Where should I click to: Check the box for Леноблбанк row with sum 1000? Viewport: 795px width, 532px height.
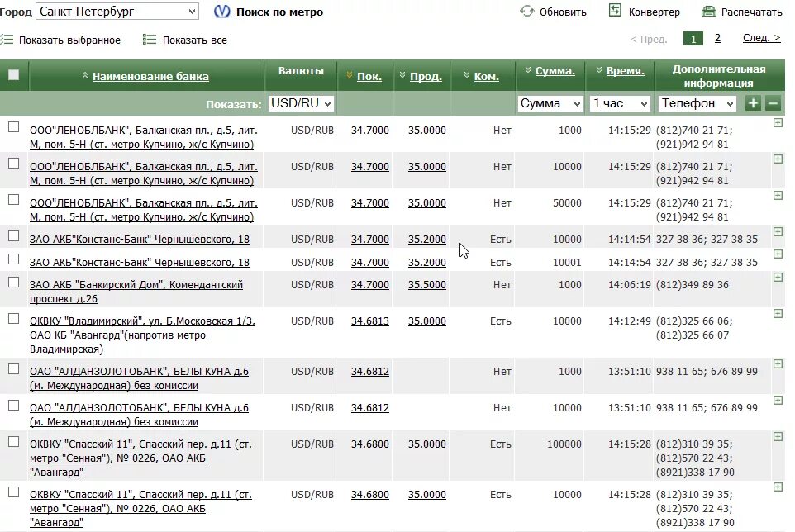(14, 127)
